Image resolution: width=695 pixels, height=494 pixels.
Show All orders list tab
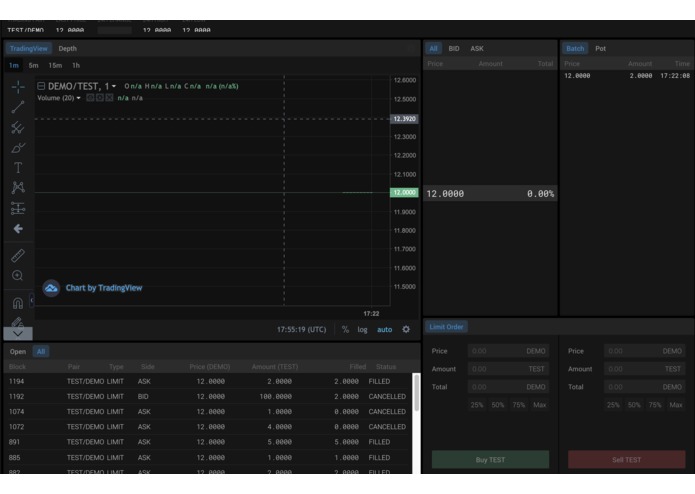pos(41,351)
